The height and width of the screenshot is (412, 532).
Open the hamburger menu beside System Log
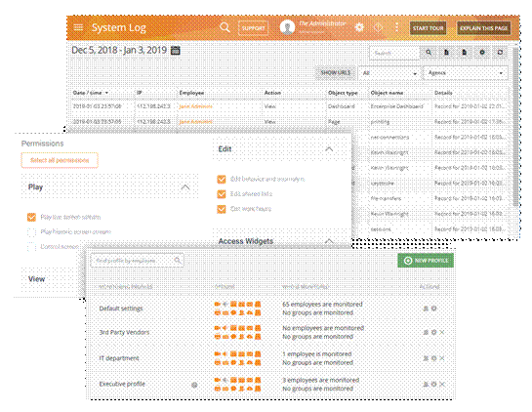pyautogui.click(x=78, y=27)
